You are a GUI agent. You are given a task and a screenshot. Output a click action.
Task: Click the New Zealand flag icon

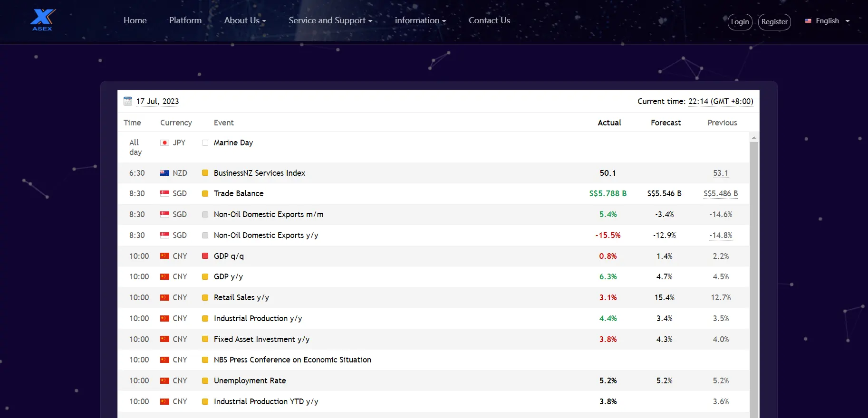(x=164, y=173)
